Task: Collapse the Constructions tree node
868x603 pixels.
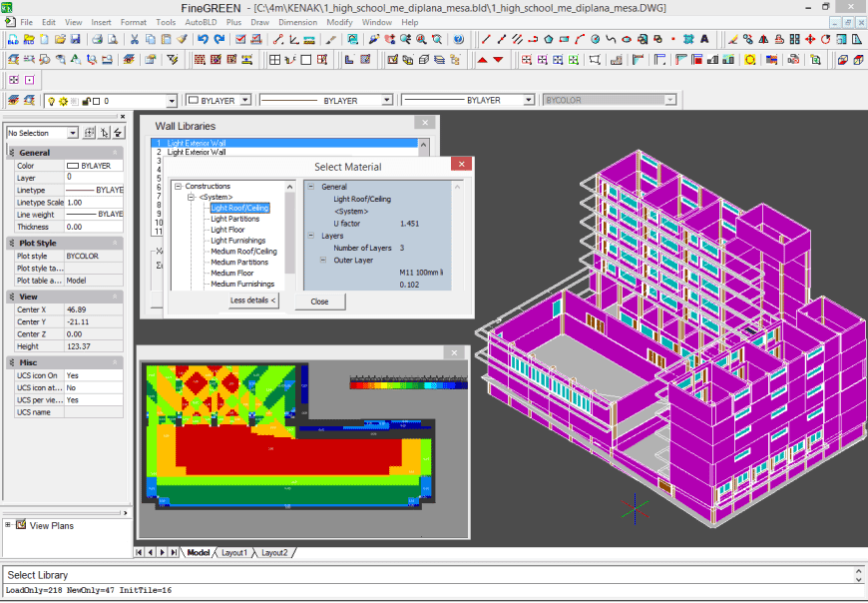Action: 179,187
